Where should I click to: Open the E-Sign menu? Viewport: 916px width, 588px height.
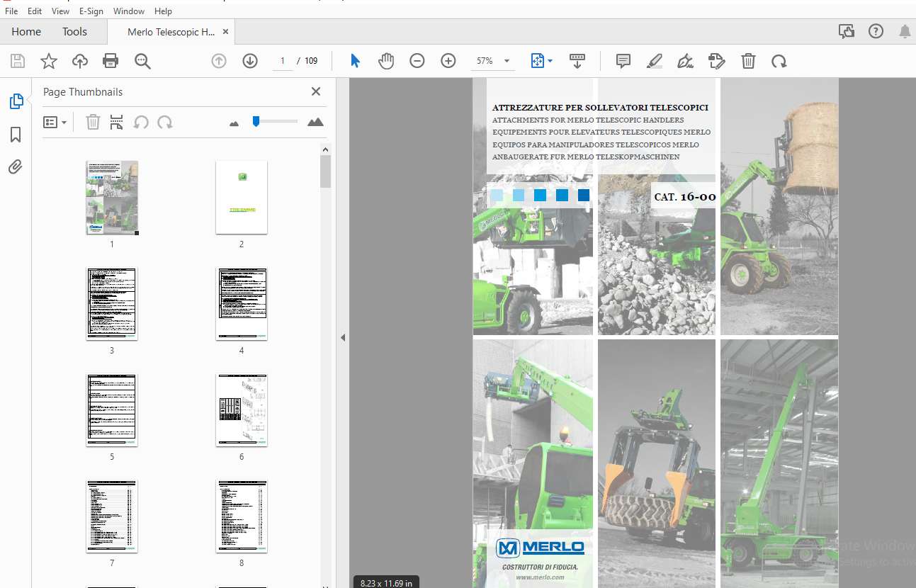click(91, 11)
